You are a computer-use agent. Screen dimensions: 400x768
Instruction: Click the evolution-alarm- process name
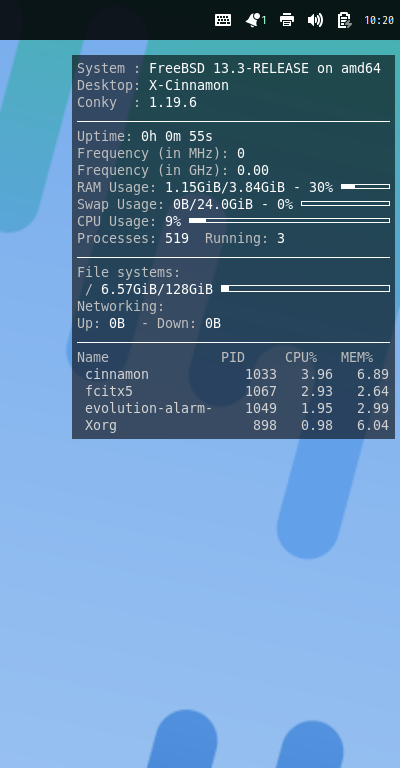tap(148, 408)
